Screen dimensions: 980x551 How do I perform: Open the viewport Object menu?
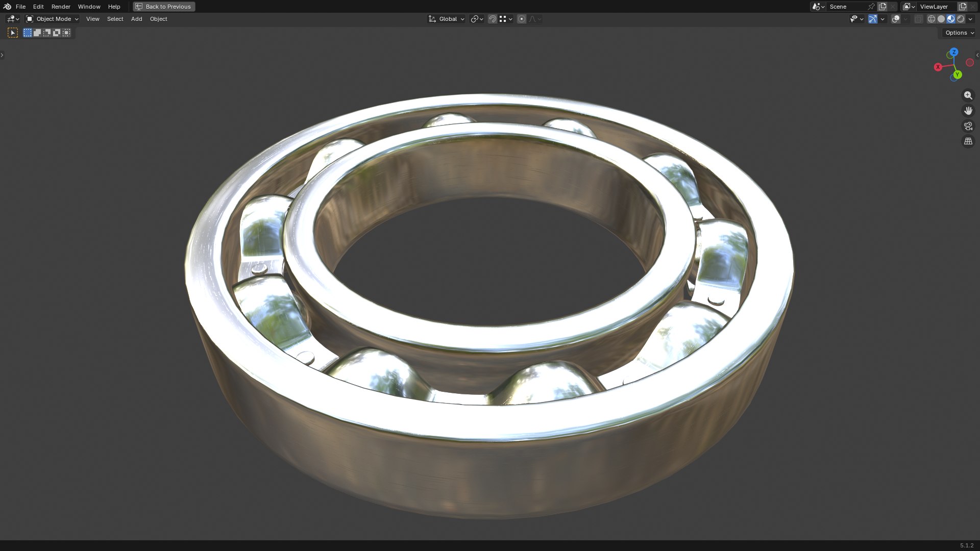pyautogui.click(x=158, y=19)
